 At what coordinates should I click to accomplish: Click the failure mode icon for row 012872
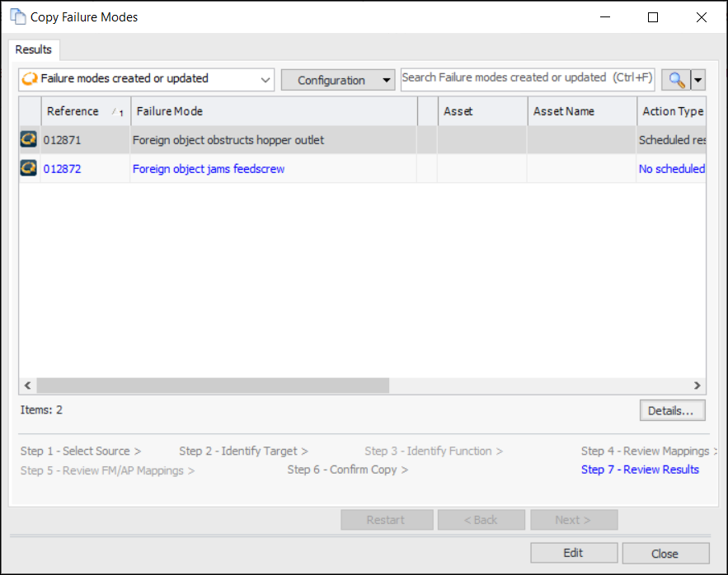[29, 168]
